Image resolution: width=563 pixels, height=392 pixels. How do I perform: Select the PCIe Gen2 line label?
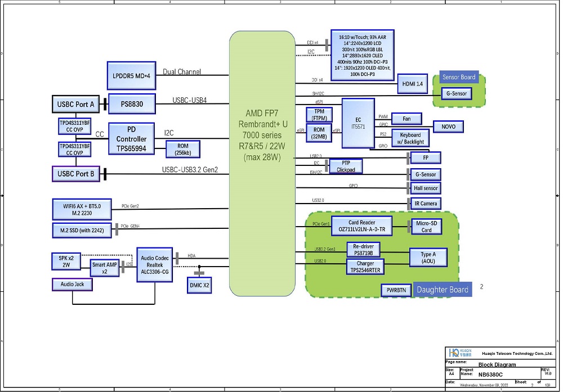[x=130, y=206]
